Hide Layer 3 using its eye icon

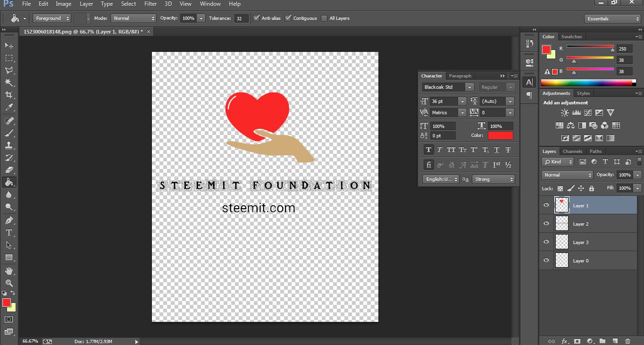pos(546,242)
